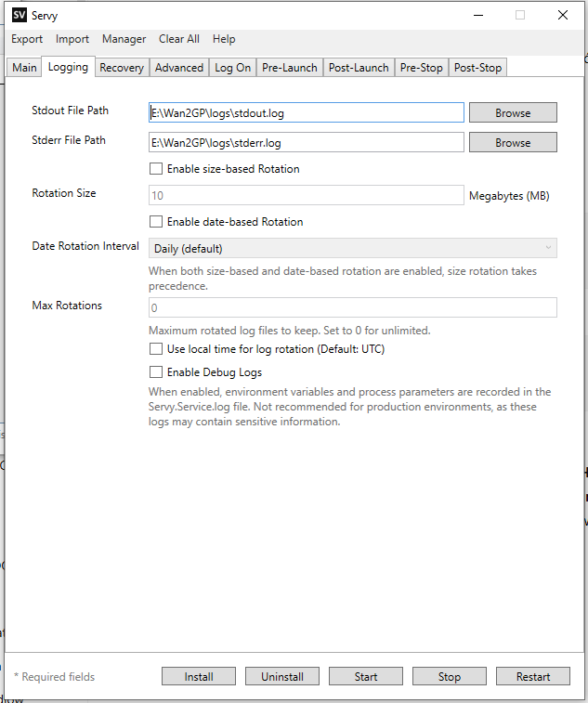Viewport: 588px width, 703px height.
Task: Click the Required fields note
Action: (54, 677)
